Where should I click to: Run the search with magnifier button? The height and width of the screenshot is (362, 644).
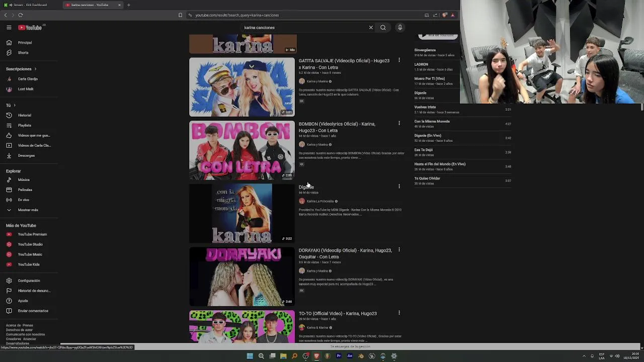click(x=383, y=28)
